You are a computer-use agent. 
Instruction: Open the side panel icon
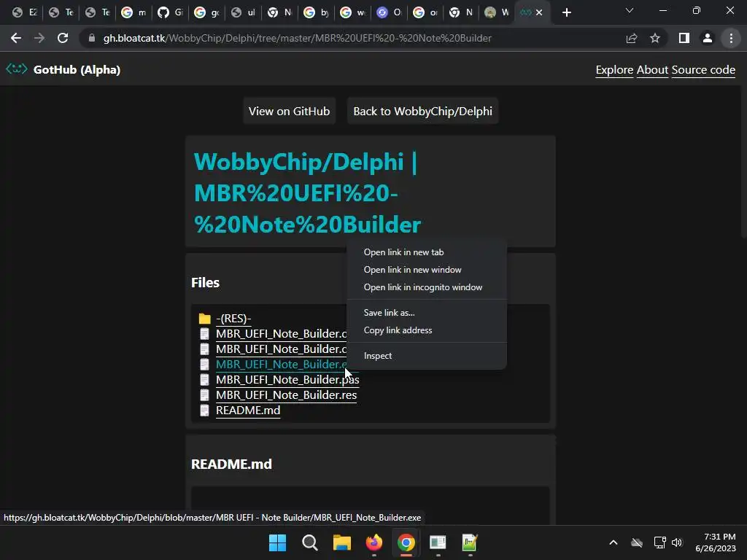tap(684, 38)
